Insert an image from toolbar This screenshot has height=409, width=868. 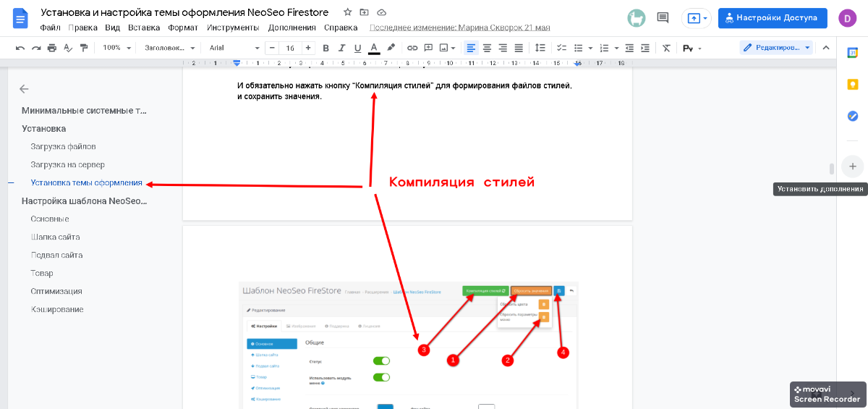coord(445,48)
